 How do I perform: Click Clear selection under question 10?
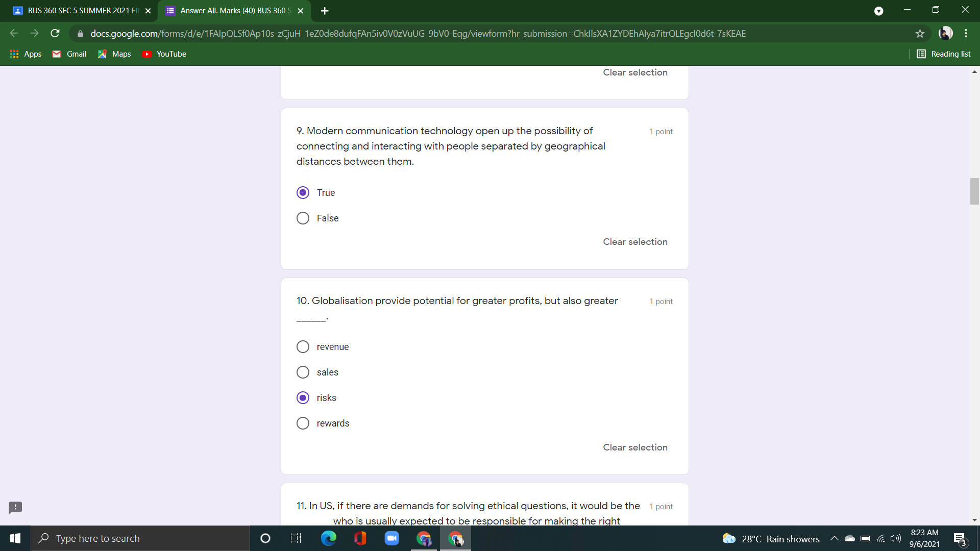(x=635, y=447)
